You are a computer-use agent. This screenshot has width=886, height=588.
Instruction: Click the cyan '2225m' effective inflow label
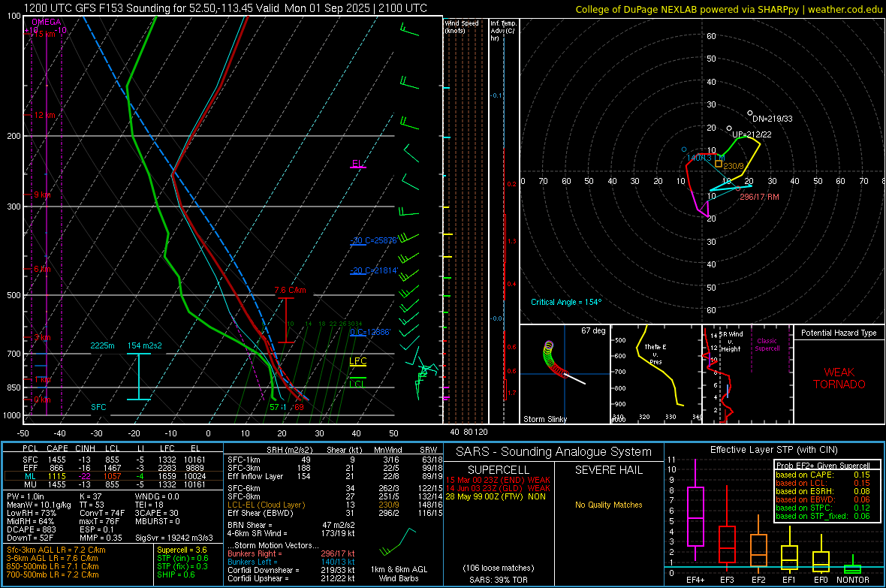pyautogui.click(x=102, y=345)
